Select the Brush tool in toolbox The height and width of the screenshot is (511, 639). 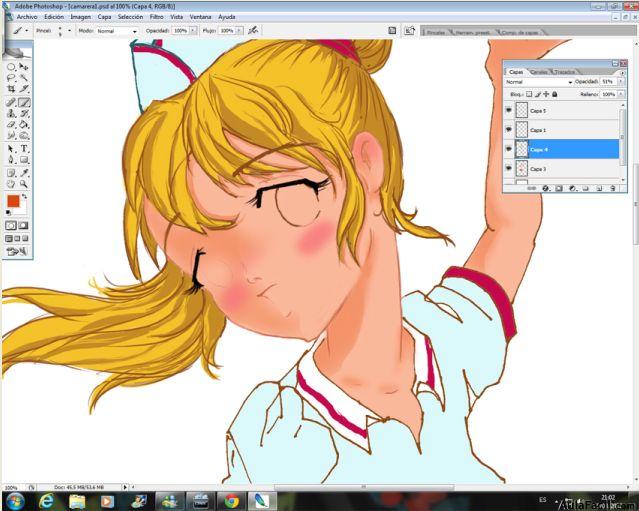pos(24,102)
